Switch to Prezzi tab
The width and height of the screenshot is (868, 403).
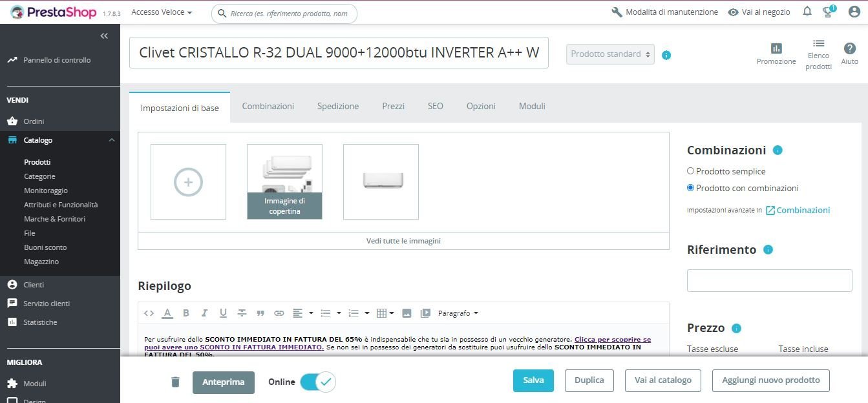coord(393,106)
